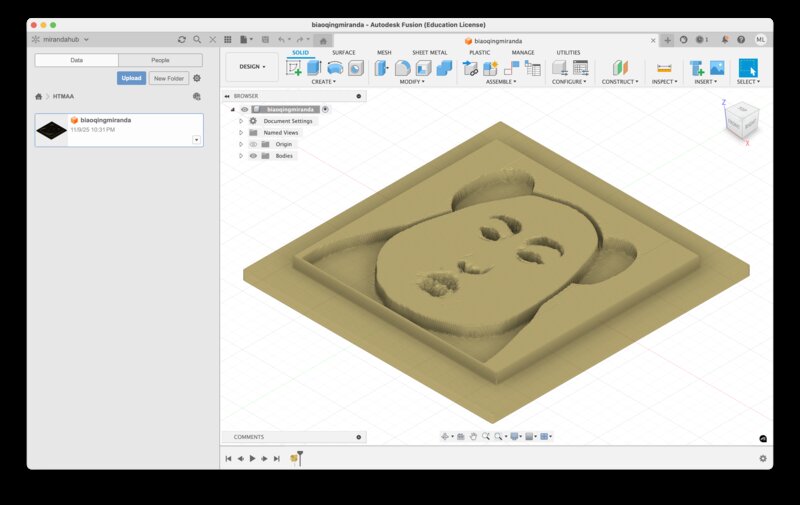Hide the Bodies folder with eye icon
The width and height of the screenshot is (800, 505).
click(x=253, y=156)
